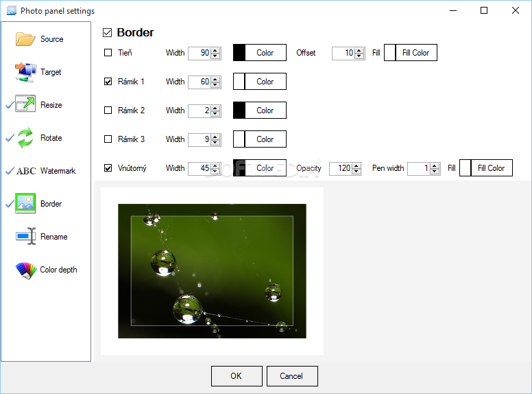Increase the Pen width up arrow
This screenshot has width=532, height=394.
(435, 165)
